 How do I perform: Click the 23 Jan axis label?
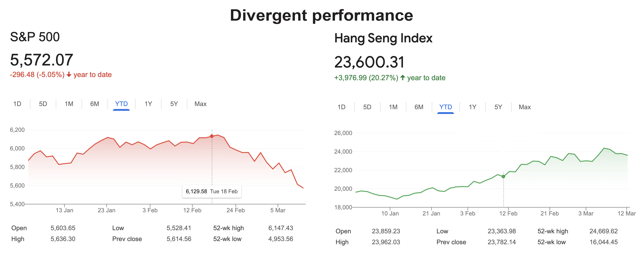(x=107, y=210)
